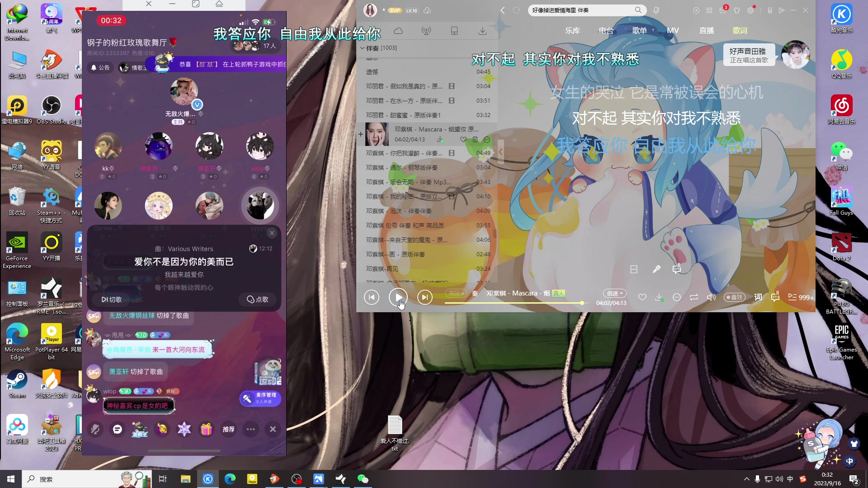
Task: Mute the KuGou player volume
Action: click(711, 297)
